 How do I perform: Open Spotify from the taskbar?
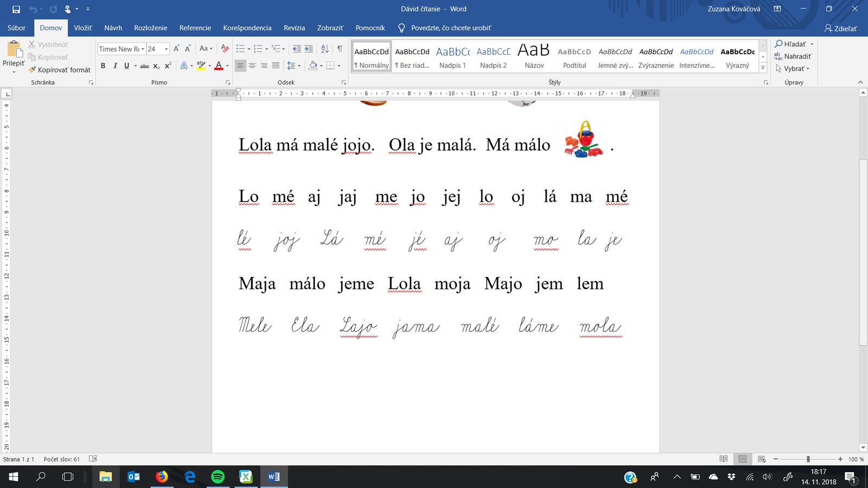218,477
